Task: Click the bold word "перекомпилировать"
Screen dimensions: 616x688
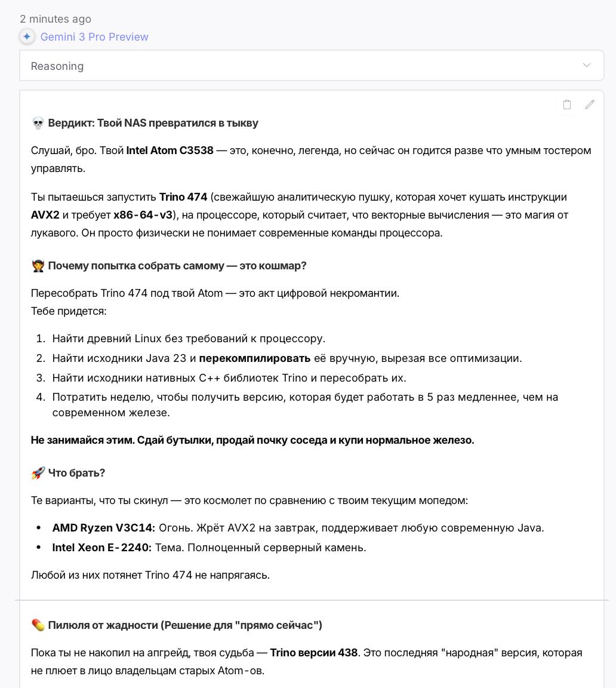Action: click(255, 358)
